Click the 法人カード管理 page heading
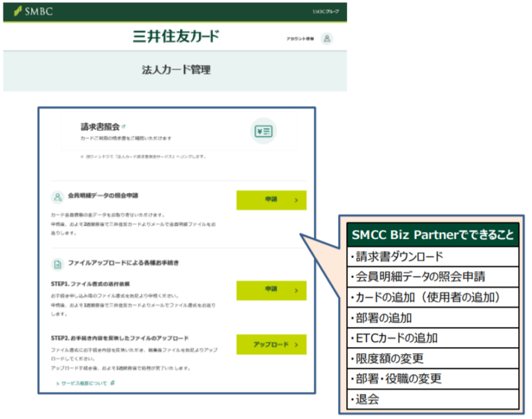 [x=176, y=70]
